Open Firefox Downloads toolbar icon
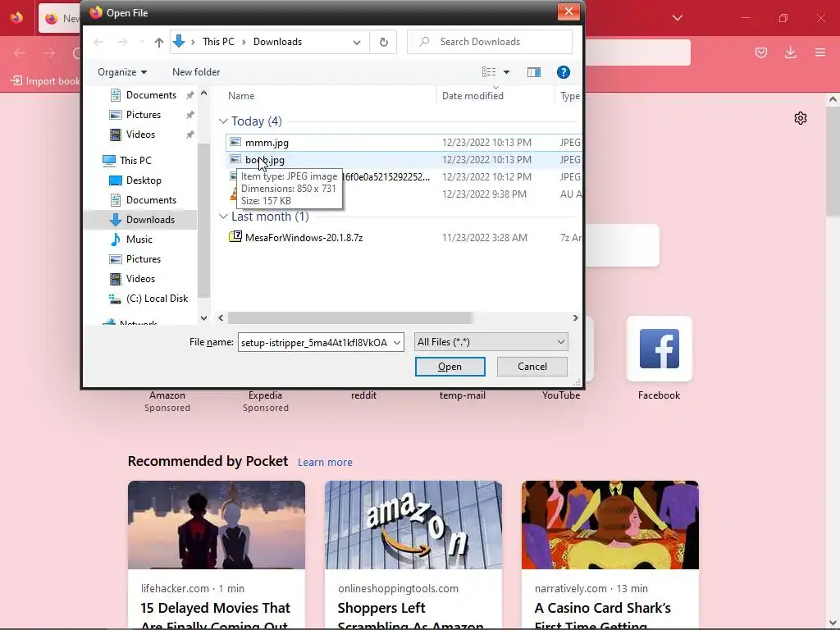Image resolution: width=840 pixels, height=630 pixels. [x=790, y=52]
